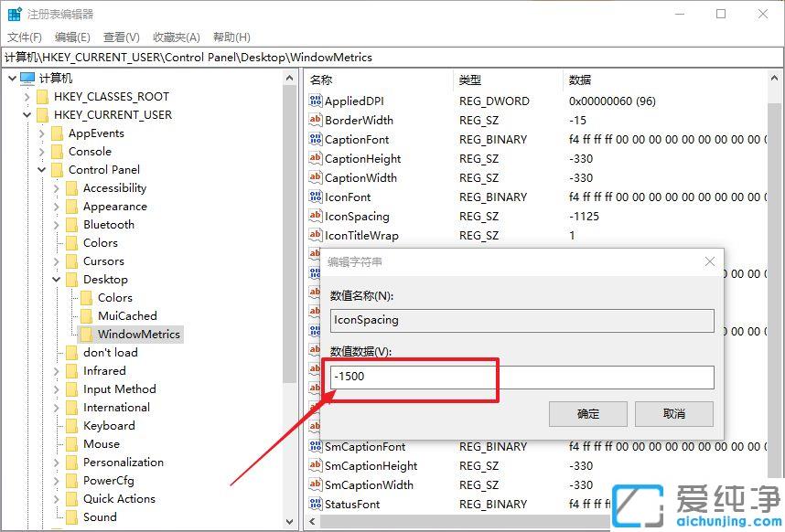Collapse the Control Panel tree node
Viewport: 785px width, 532px height.
(40, 169)
